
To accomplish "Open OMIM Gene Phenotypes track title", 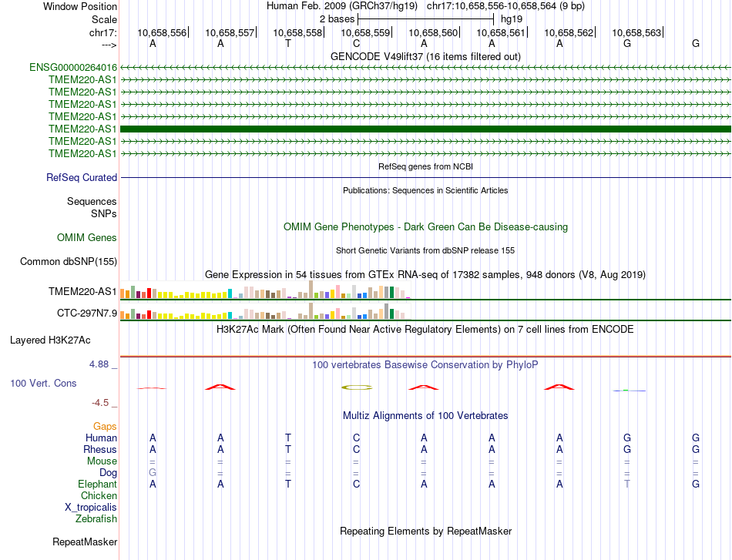I will pyautogui.click(x=425, y=226).
